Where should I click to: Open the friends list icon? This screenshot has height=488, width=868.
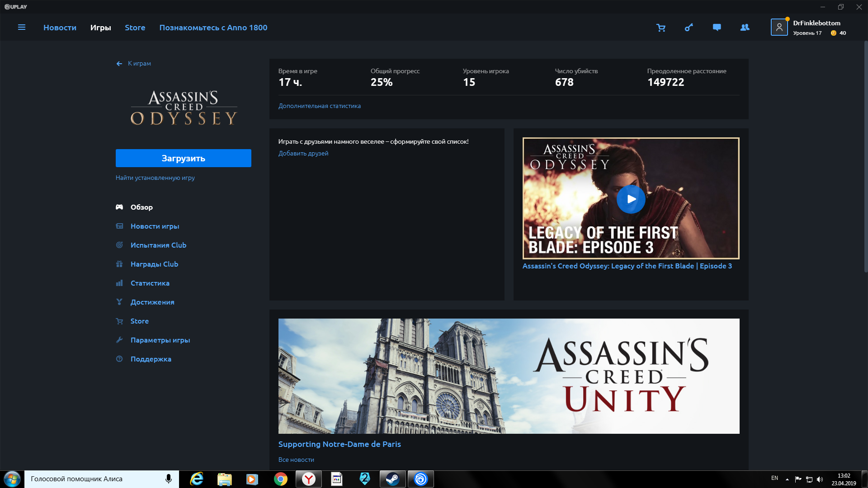[x=745, y=28]
